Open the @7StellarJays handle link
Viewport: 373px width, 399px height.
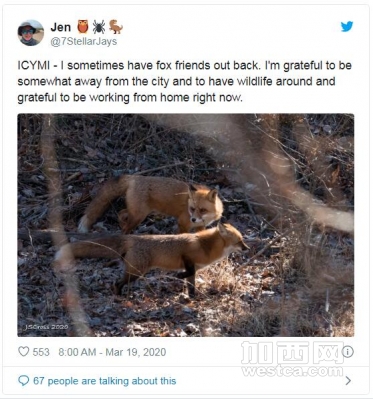click(x=84, y=42)
